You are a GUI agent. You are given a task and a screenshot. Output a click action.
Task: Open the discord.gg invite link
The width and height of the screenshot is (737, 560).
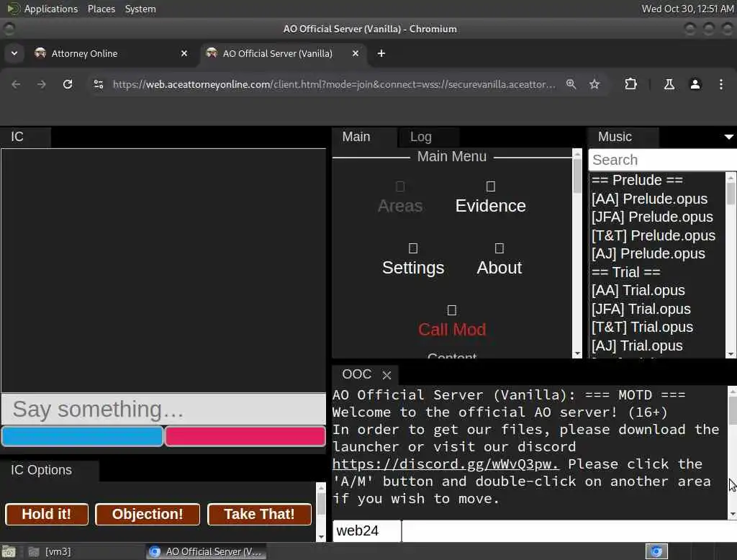click(x=446, y=464)
